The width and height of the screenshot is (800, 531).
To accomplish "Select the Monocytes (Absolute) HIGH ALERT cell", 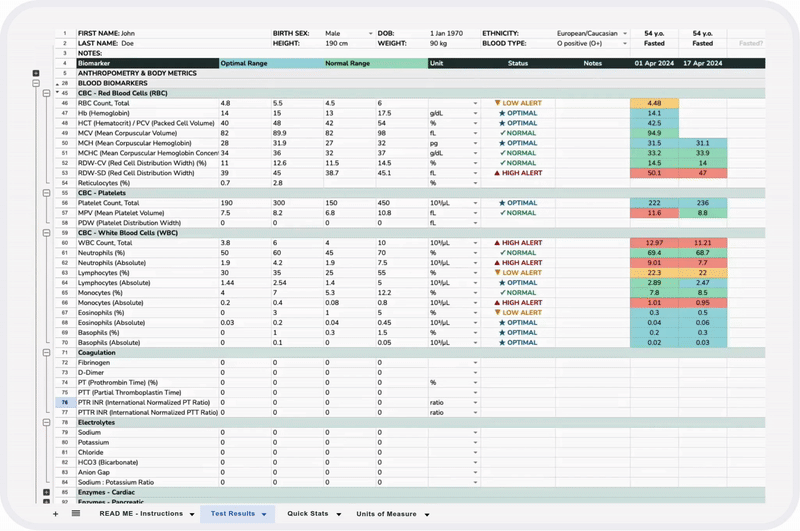I will [518, 302].
